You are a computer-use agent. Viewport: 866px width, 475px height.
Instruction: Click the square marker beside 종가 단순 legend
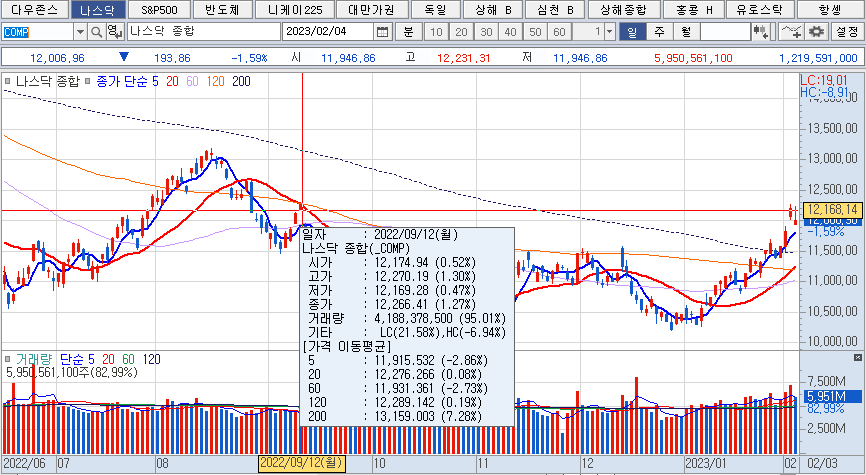point(88,82)
